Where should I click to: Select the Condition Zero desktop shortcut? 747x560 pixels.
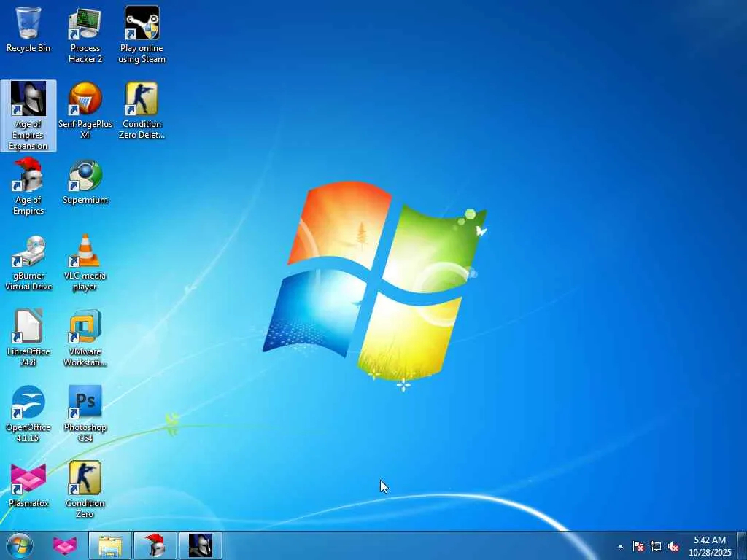coord(85,489)
